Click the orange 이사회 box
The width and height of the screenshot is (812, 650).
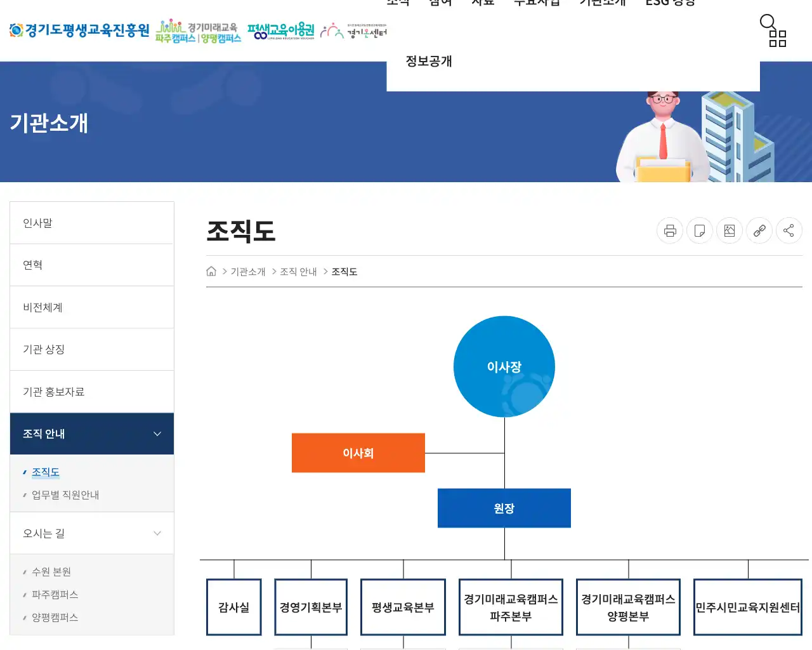pos(358,453)
